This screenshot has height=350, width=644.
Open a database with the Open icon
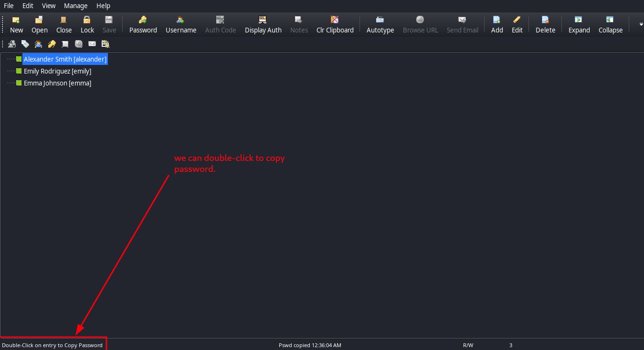(x=39, y=24)
